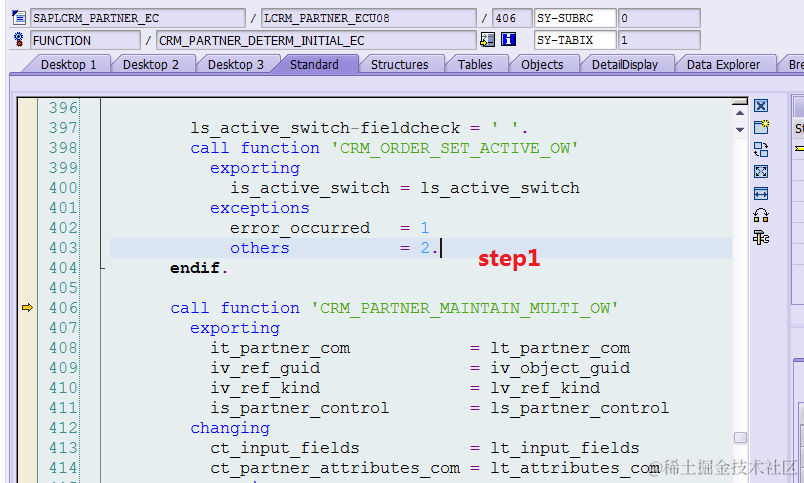Click the swap tools icon with curved arrow
The width and height of the screenshot is (804, 483).
761,215
